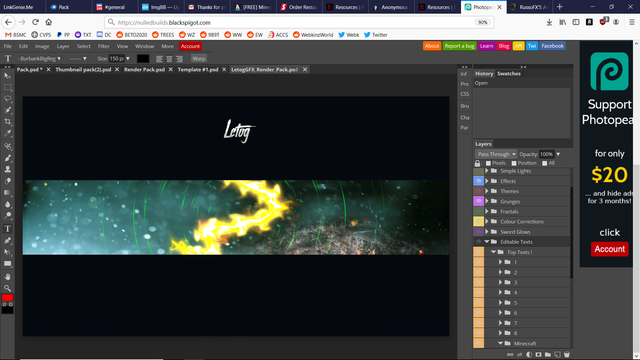Select the Pen tool
640x360 pixels.
(x=7, y=240)
